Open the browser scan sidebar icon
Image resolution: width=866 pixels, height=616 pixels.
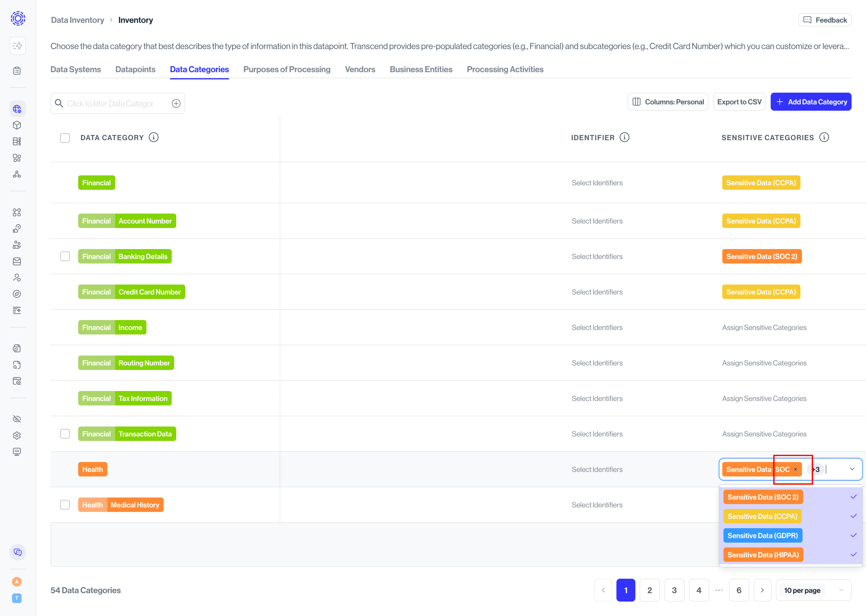tap(17, 381)
